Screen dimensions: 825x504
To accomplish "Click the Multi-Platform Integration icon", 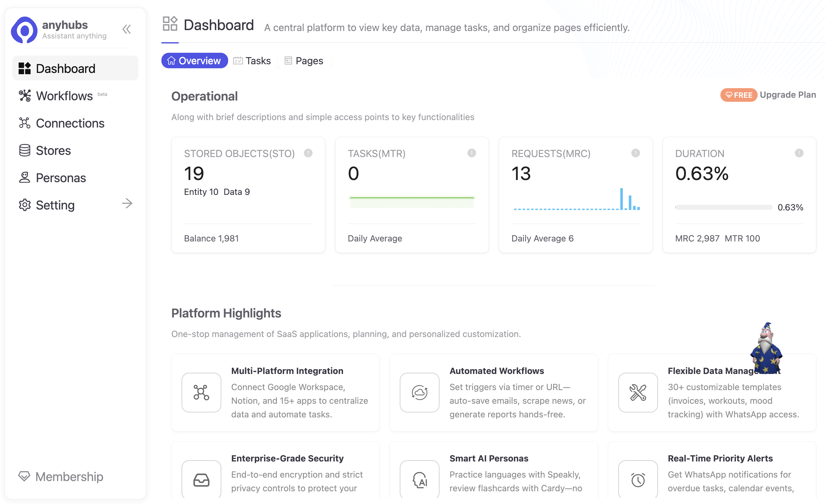I will click(x=201, y=393).
